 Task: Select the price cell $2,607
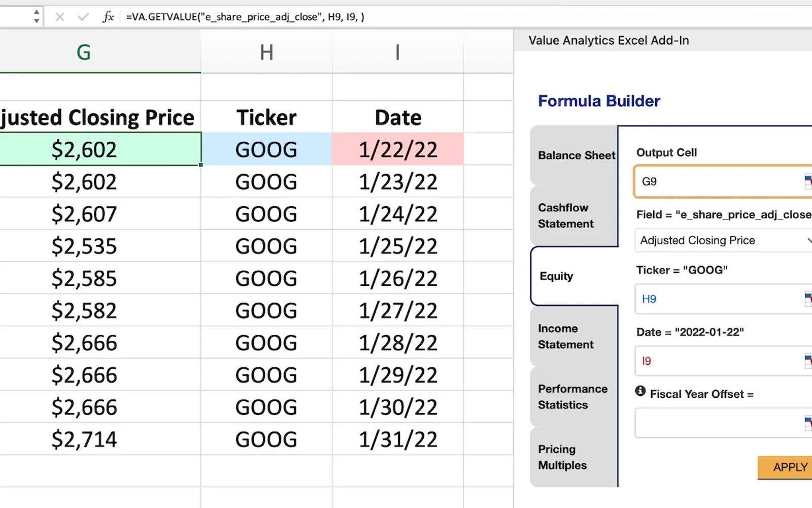tap(100, 214)
